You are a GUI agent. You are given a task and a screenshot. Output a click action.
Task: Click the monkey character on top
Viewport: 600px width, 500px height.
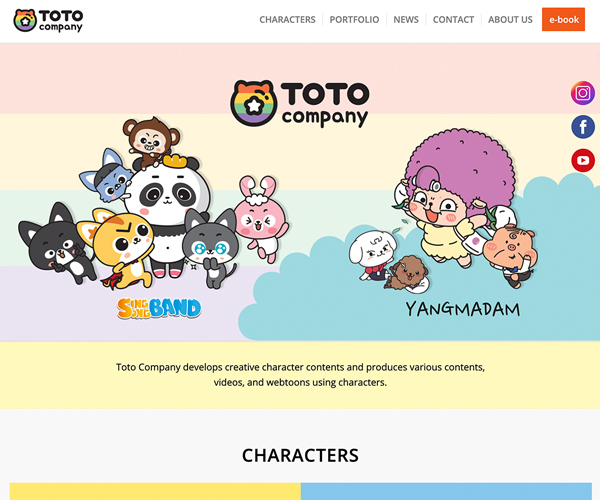[x=152, y=142]
